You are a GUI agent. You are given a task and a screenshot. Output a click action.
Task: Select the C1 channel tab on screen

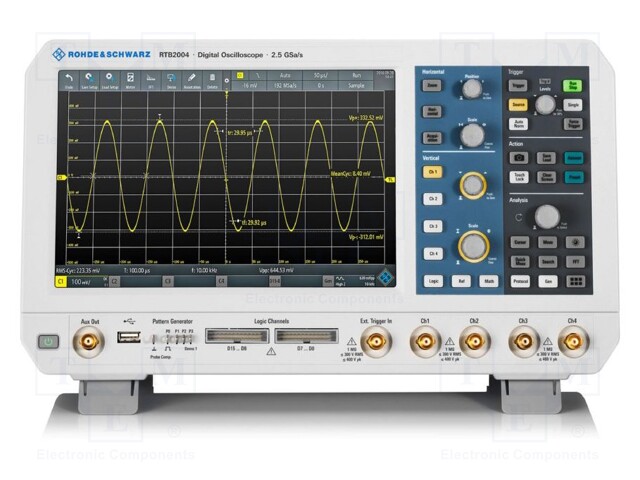(x=62, y=283)
